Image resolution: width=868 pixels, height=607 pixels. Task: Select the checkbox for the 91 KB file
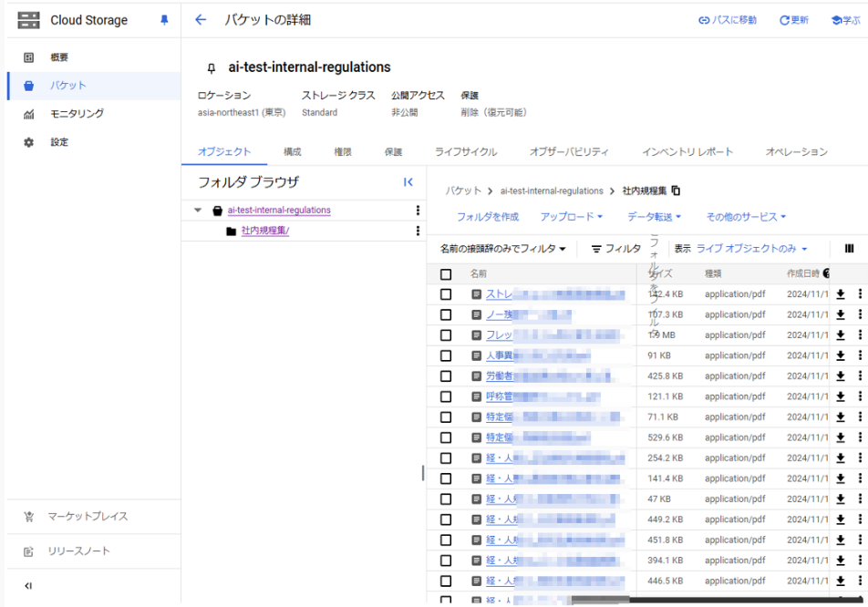[x=446, y=355]
